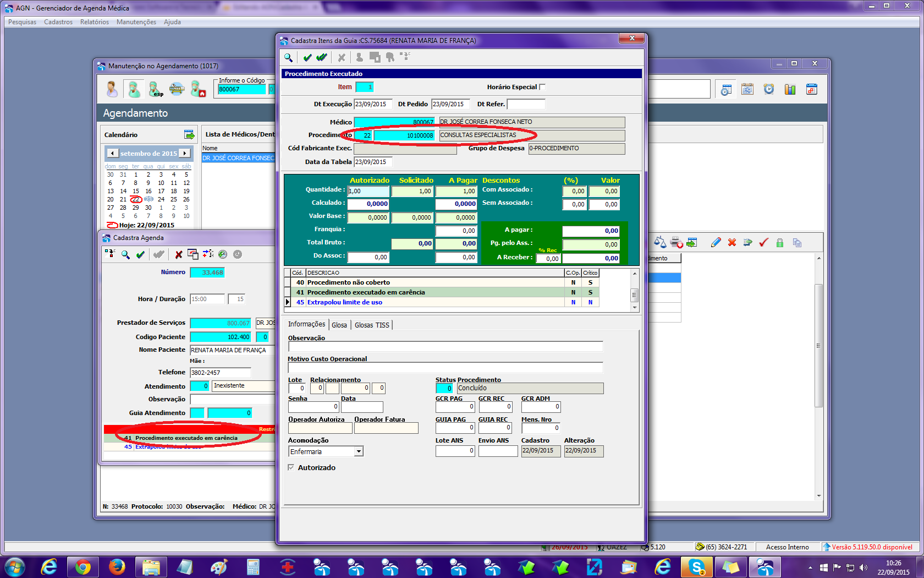Toggle the Horário Especial checkbox
Image resolution: width=924 pixels, height=578 pixels.
[x=542, y=87]
